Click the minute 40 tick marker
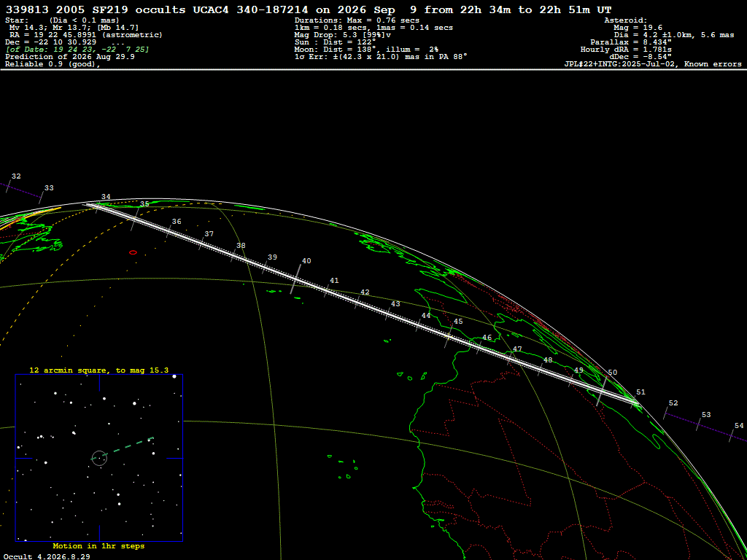 (296, 279)
